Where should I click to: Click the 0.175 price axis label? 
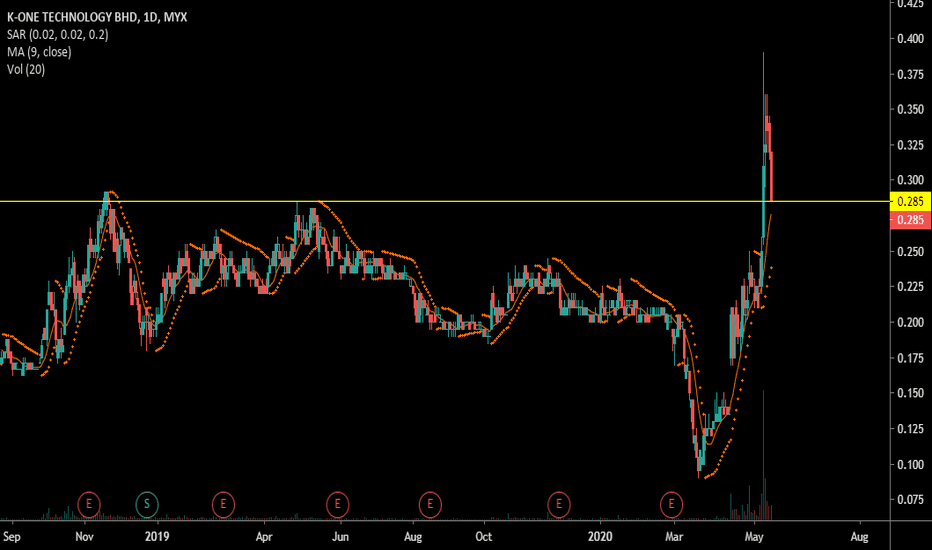tap(911, 358)
